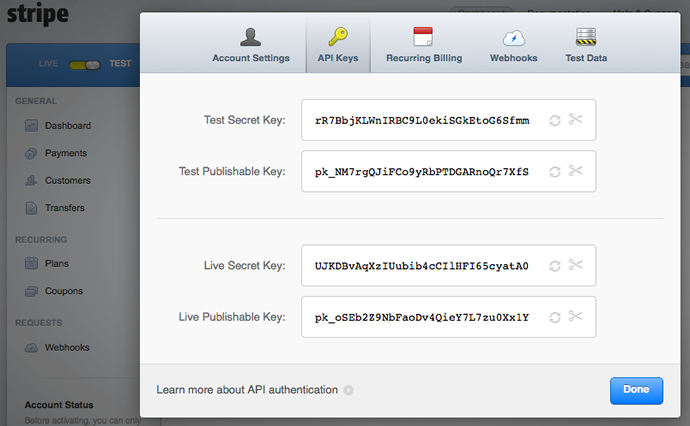
Task: Click scissors icon for Live Secret Key
Action: tap(575, 264)
